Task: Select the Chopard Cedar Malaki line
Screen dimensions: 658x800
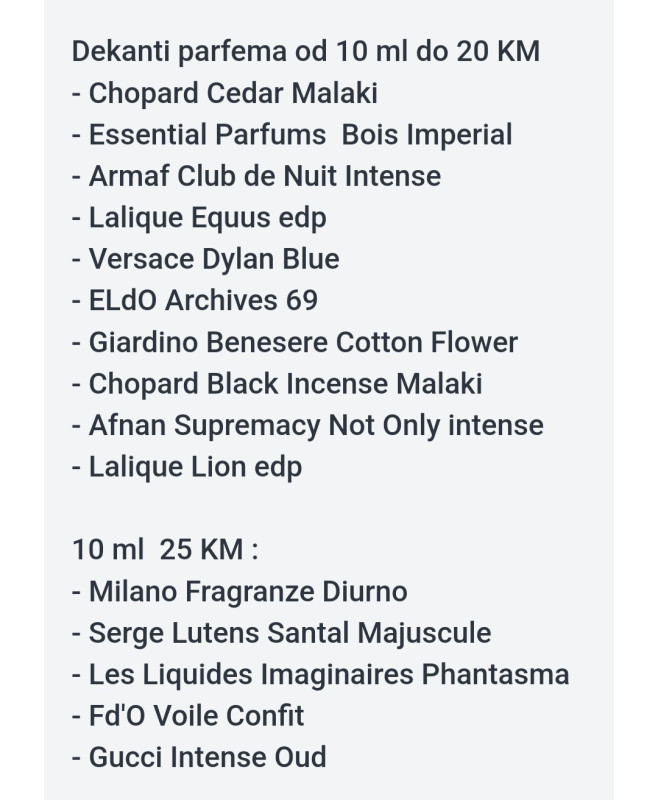Action: (x=225, y=93)
